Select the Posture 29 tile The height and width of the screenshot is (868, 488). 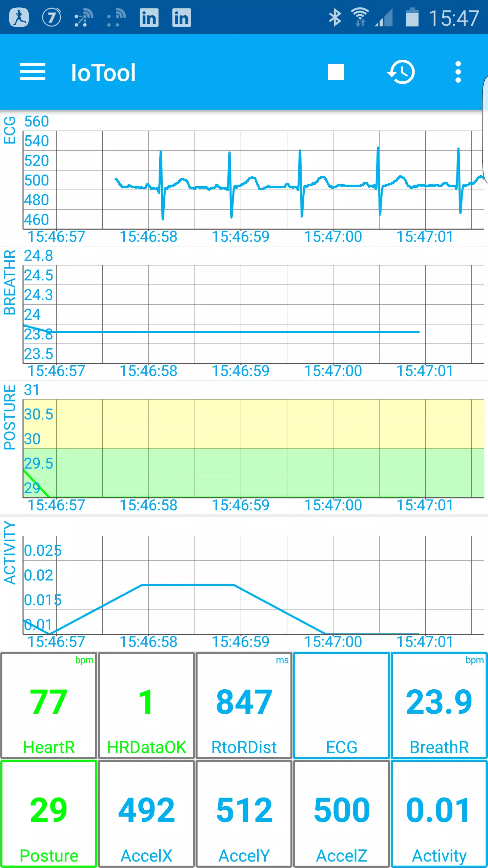tap(49, 814)
